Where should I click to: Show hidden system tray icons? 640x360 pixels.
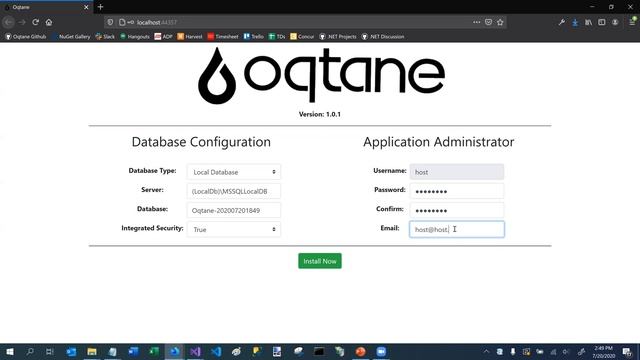(487, 351)
